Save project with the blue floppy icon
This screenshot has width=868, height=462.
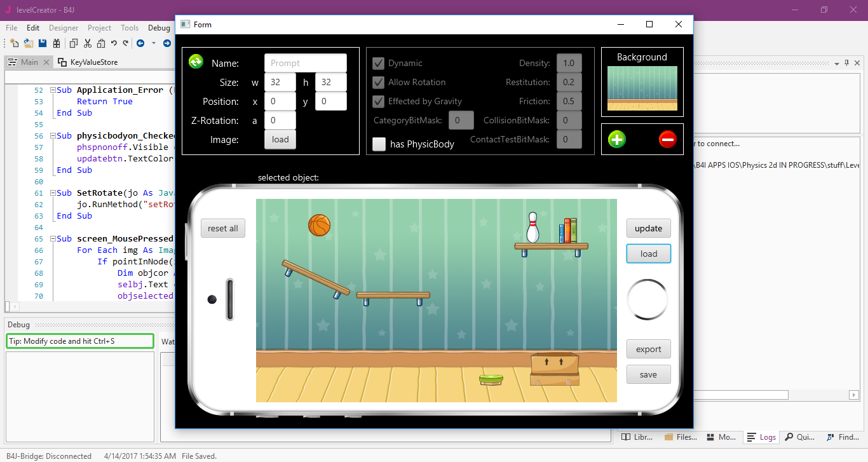[43, 43]
